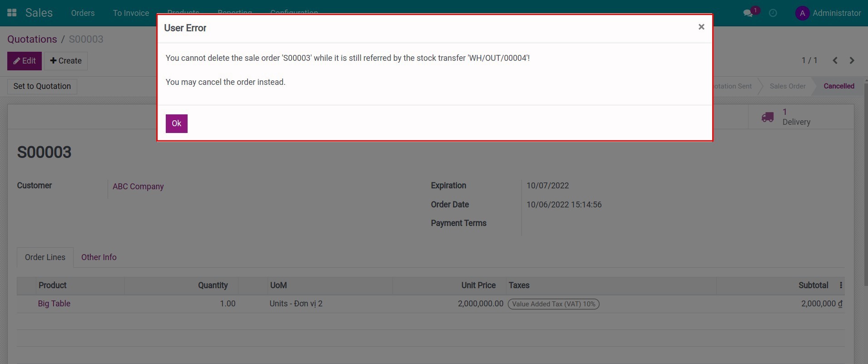The width and height of the screenshot is (868, 364).
Task: Click the Create button
Action: click(x=66, y=61)
